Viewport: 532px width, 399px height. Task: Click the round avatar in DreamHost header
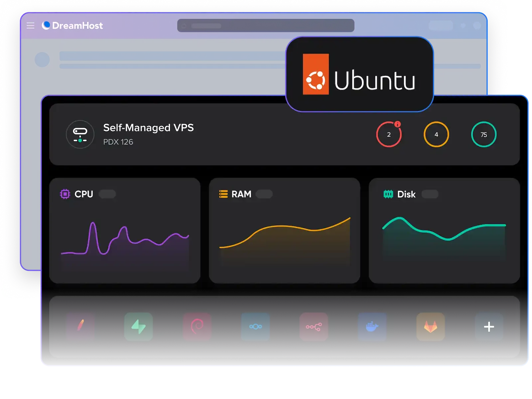pyautogui.click(x=477, y=26)
